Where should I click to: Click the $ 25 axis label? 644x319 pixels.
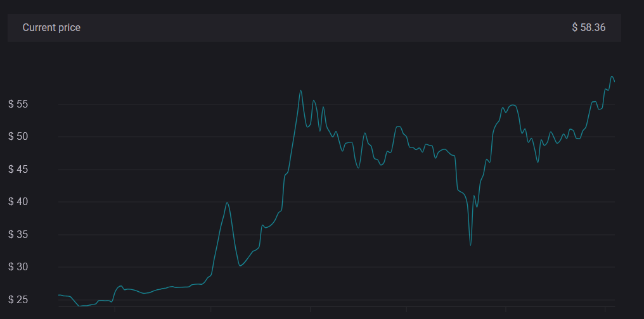(x=18, y=300)
